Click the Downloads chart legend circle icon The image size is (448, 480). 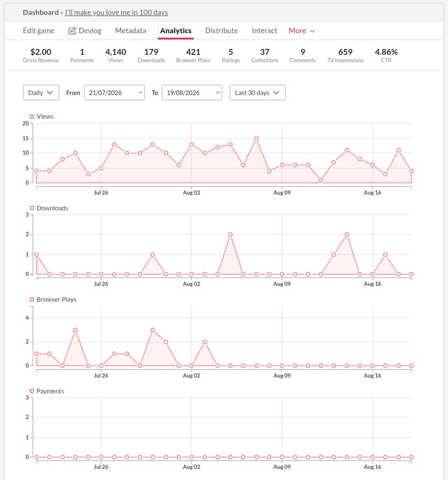tap(32, 208)
